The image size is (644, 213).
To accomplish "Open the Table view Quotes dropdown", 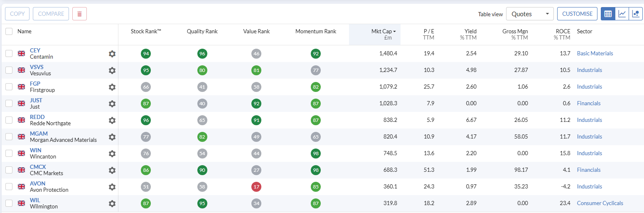I will (530, 14).
